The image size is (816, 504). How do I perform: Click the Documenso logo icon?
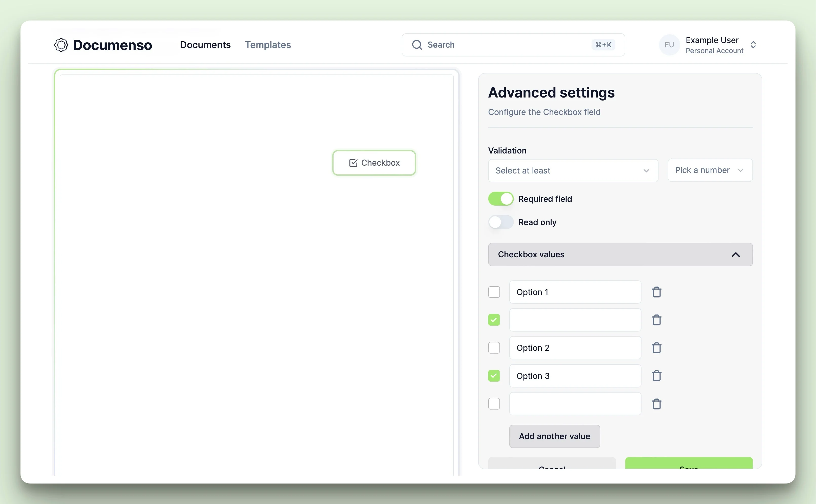[61, 45]
